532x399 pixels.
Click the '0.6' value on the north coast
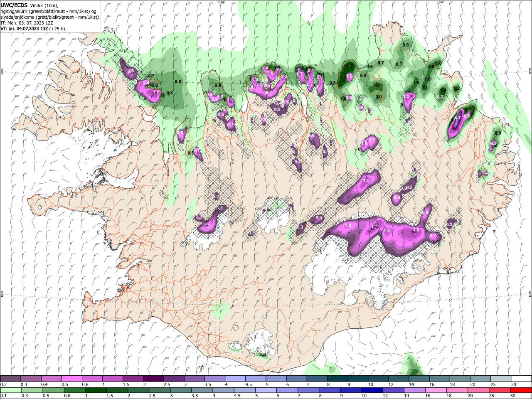pyautogui.click(x=369, y=66)
